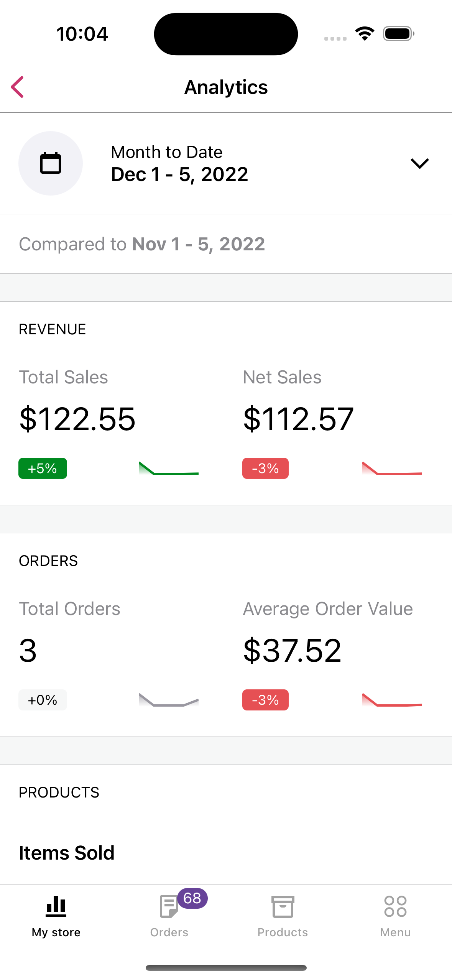Open the calendar icon for date range
The image size is (452, 980).
pyautogui.click(x=51, y=163)
